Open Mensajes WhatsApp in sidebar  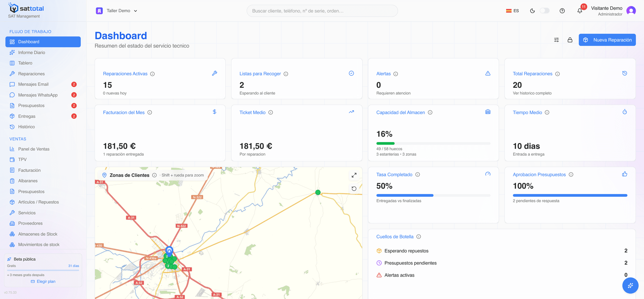43,95
